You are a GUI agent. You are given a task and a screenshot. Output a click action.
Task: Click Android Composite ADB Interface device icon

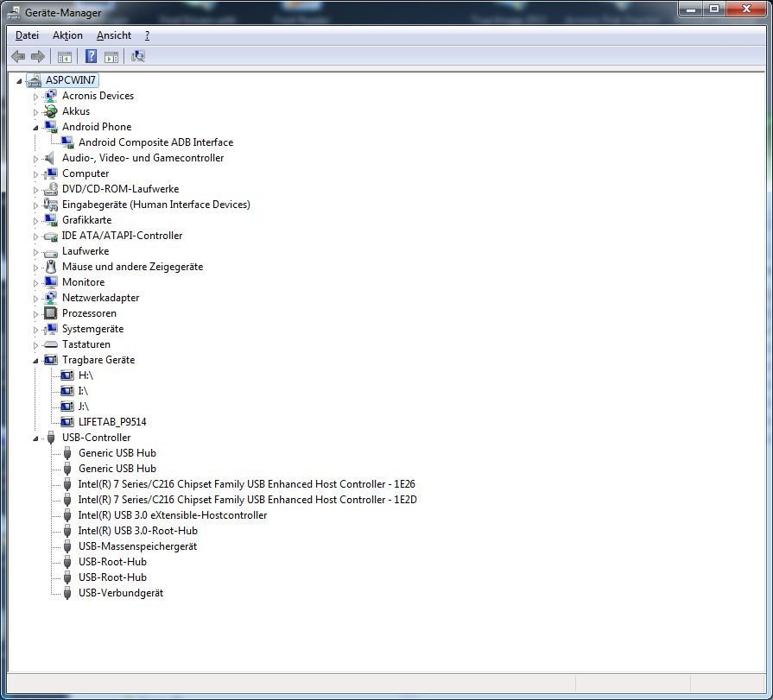pyautogui.click(x=67, y=142)
